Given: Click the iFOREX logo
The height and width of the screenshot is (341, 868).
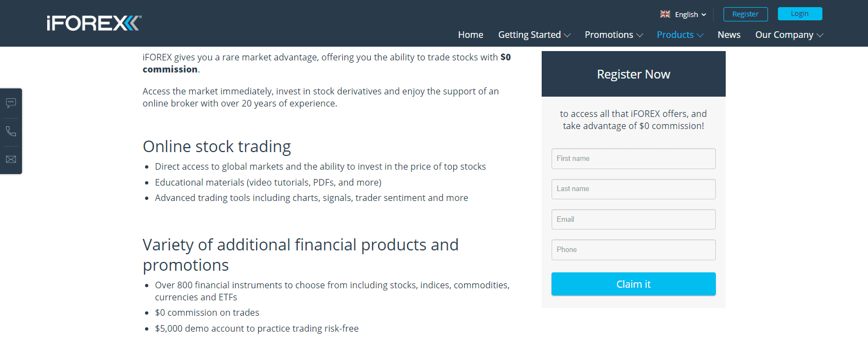Looking at the screenshot, I should (x=94, y=23).
